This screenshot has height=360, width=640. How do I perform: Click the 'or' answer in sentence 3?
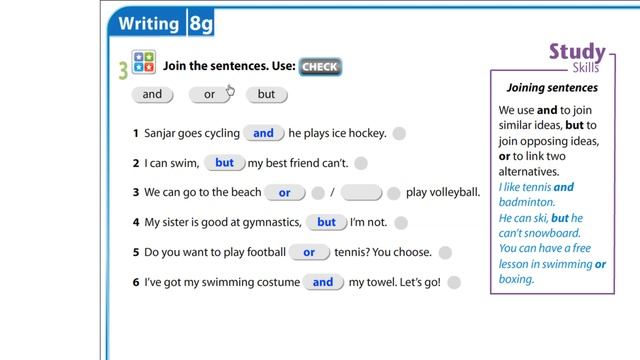coord(285,193)
